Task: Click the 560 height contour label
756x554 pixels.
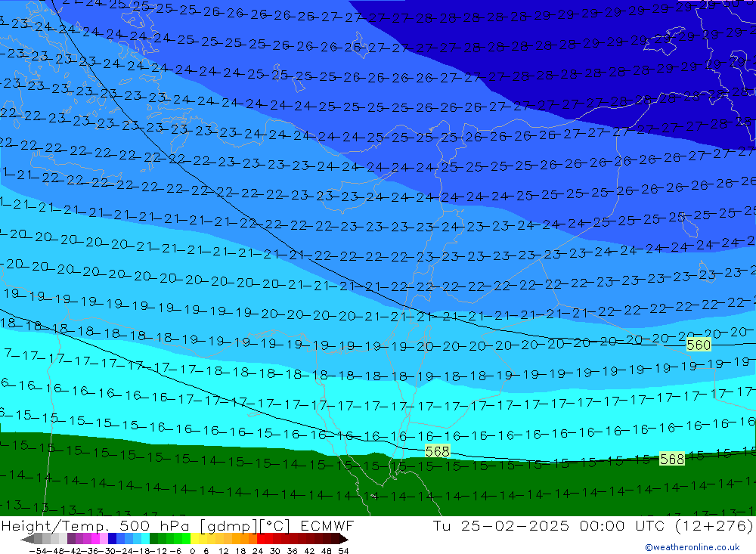Action: pos(698,345)
